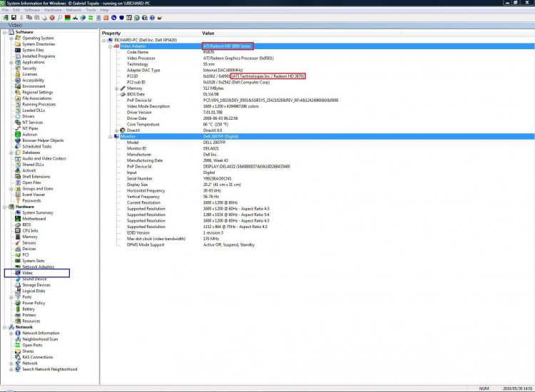Click the Current Resolution property row
Image resolution: width=535 pixels, height=392 pixels.
(x=317, y=202)
